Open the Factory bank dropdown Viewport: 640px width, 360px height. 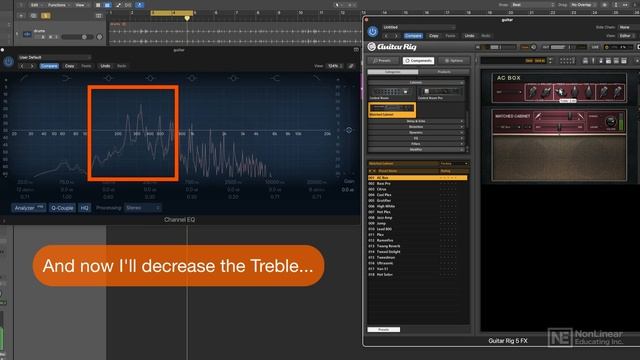(x=454, y=164)
